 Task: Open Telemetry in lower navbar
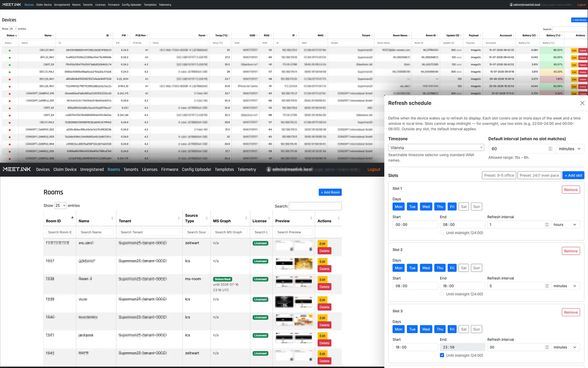pos(247,170)
